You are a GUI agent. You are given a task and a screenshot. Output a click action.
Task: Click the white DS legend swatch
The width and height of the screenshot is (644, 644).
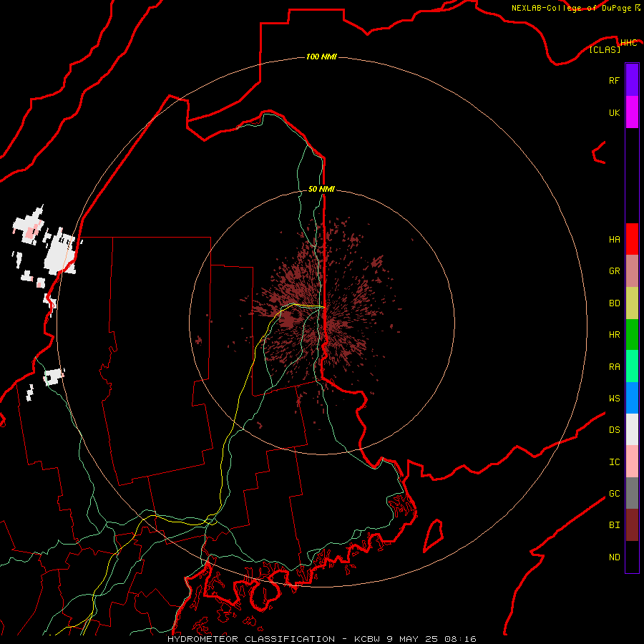632,429
